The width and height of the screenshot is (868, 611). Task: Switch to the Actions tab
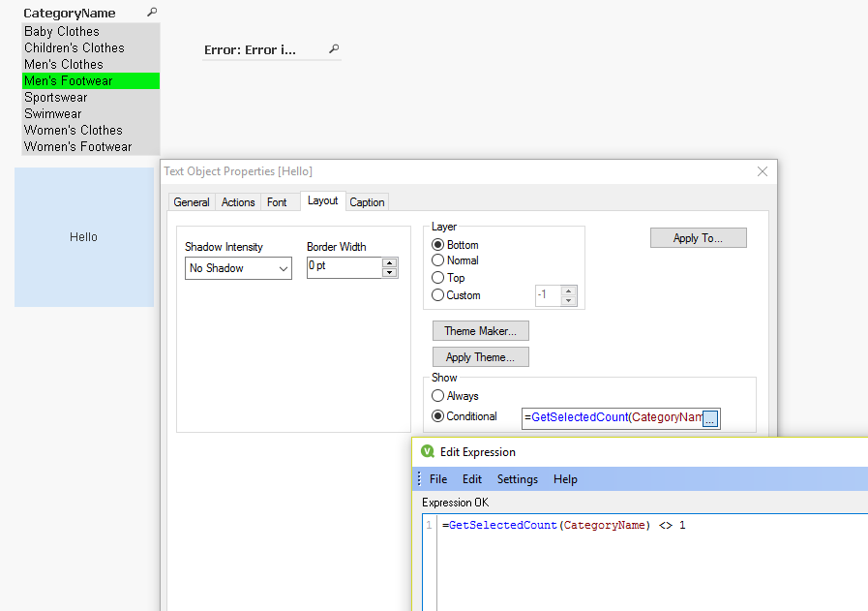click(x=238, y=201)
